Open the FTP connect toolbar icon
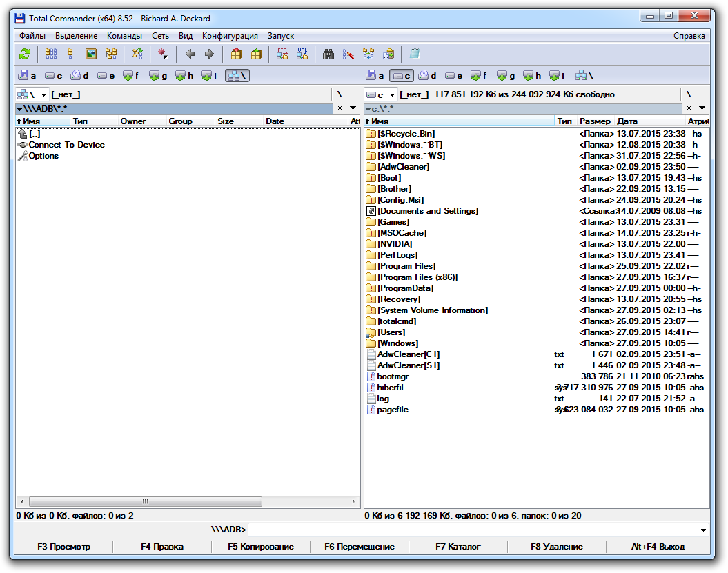 click(282, 54)
